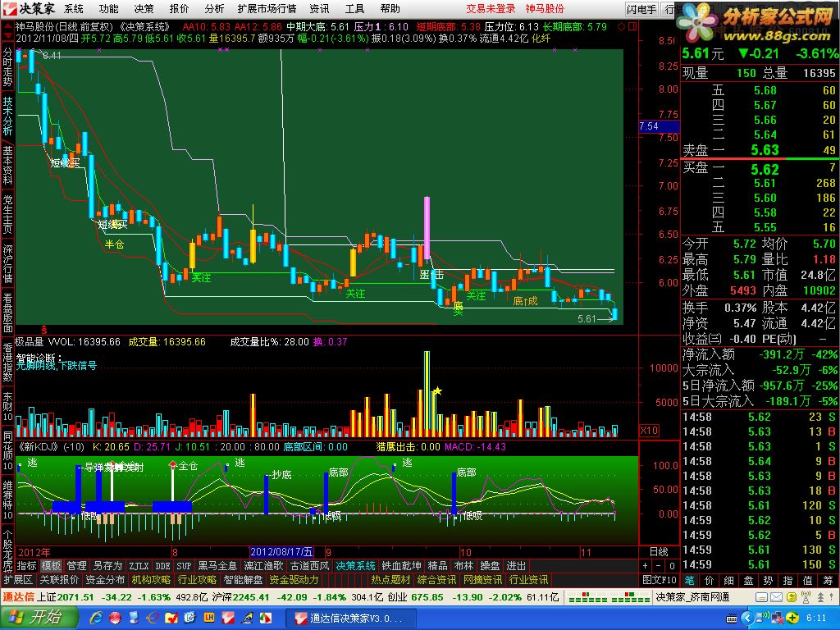Open the 机构攻略 tab

coord(151,580)
